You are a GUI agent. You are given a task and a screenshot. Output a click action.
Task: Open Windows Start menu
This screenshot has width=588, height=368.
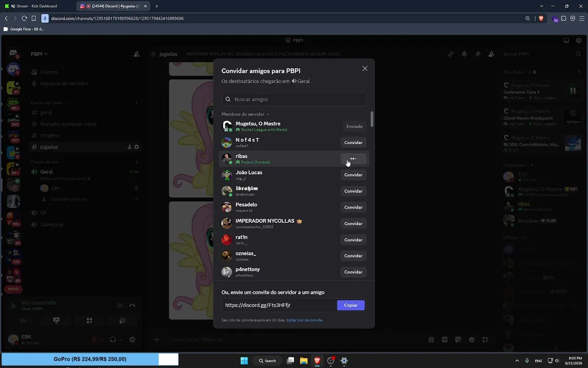coord(244,361)
